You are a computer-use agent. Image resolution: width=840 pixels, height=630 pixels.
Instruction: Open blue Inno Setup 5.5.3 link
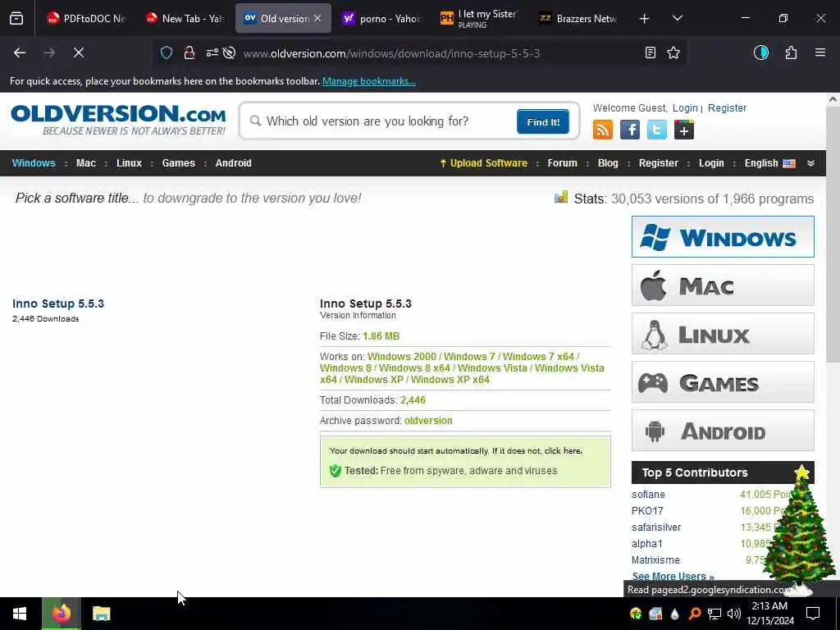tap(58, 304)
